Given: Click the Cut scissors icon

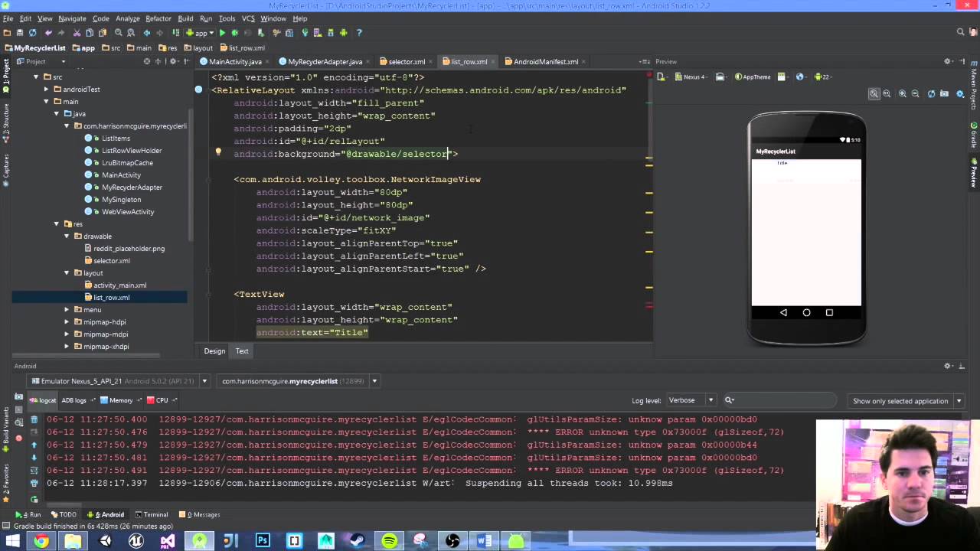Looking at the screenshot, I should click(x=77, y=33).
